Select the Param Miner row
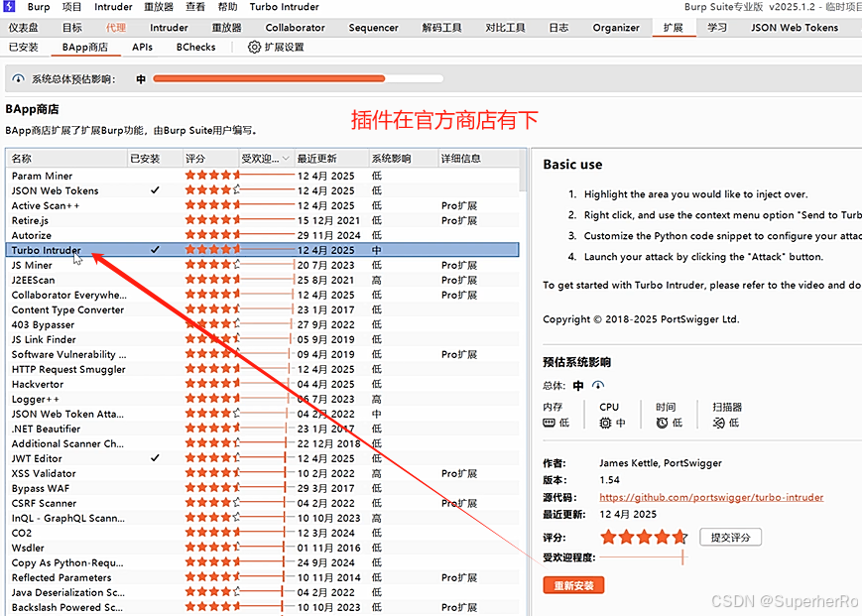The image size is (862, 616). [x=262, y=176]
